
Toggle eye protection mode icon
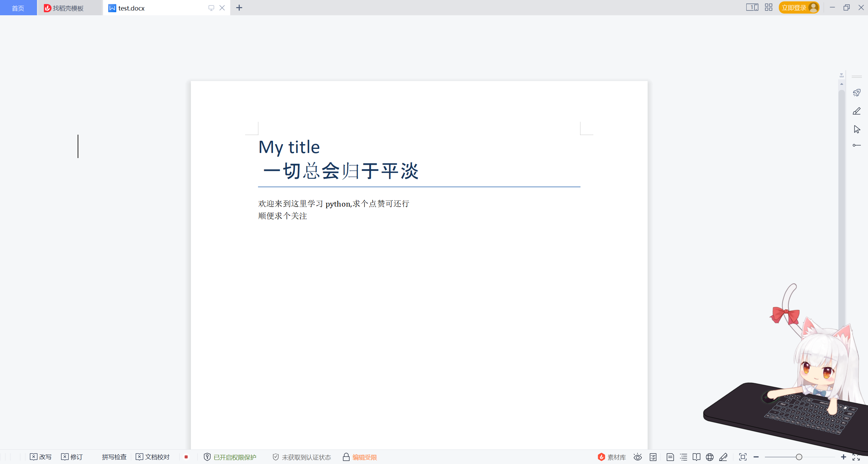tap(638, 457)
